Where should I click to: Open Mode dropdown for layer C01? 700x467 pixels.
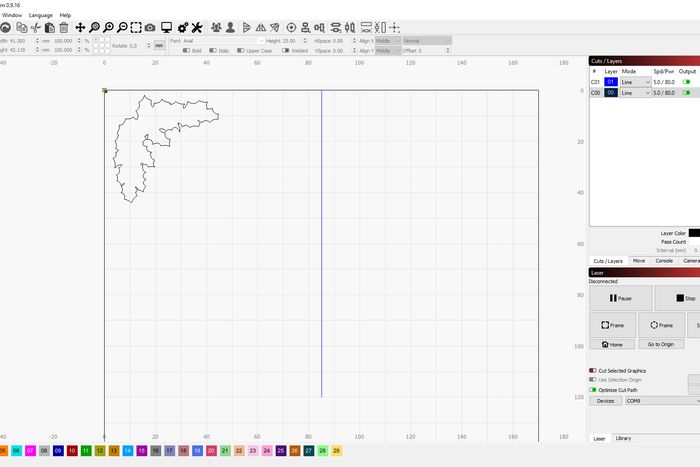point(635,81)
